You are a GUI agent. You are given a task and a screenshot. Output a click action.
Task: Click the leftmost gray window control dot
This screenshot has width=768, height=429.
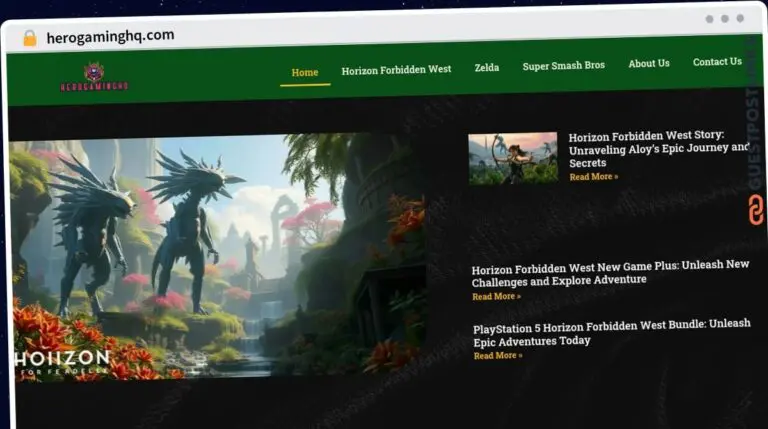[x=709, y=18]
